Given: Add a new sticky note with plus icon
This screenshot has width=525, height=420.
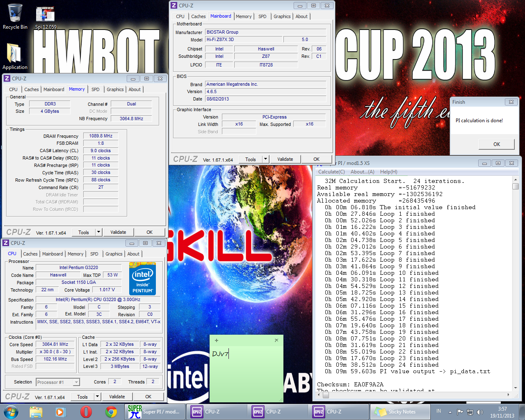Looking at the screenshot, I should pyautogui.click(x=217, y=340).
